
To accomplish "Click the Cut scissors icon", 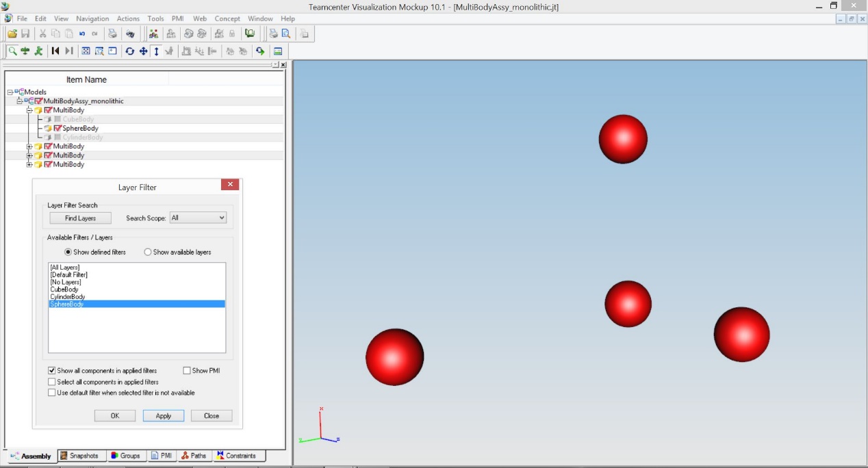I will click(x=42, y=34).
